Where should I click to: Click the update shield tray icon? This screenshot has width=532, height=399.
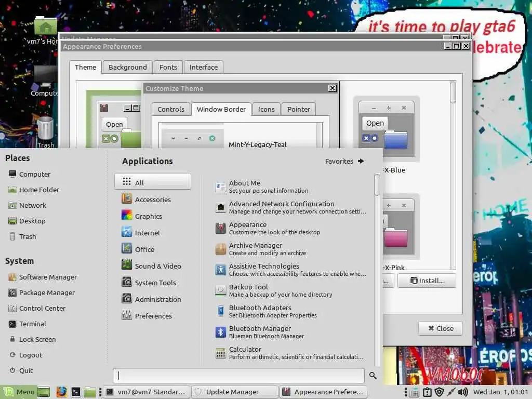439,392
